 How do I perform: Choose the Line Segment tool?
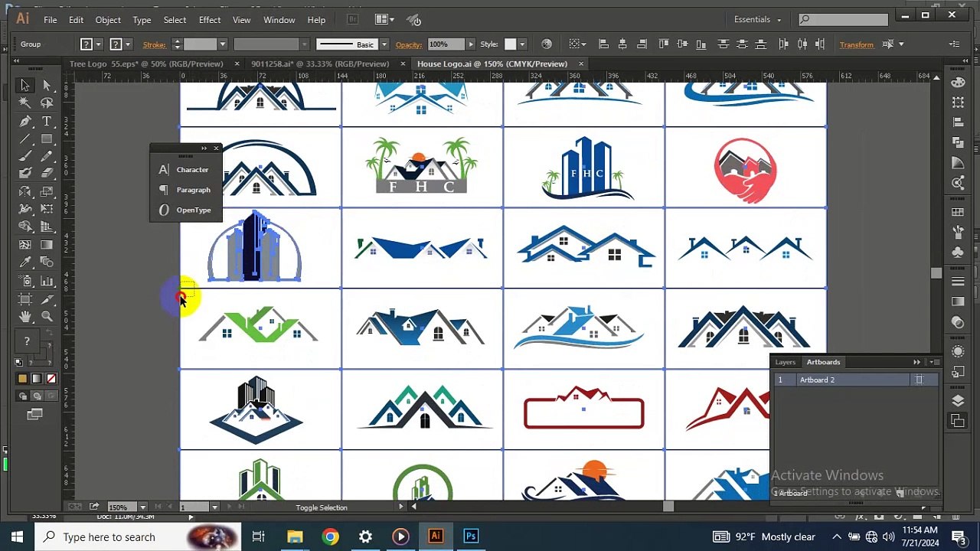coord(24,139)
